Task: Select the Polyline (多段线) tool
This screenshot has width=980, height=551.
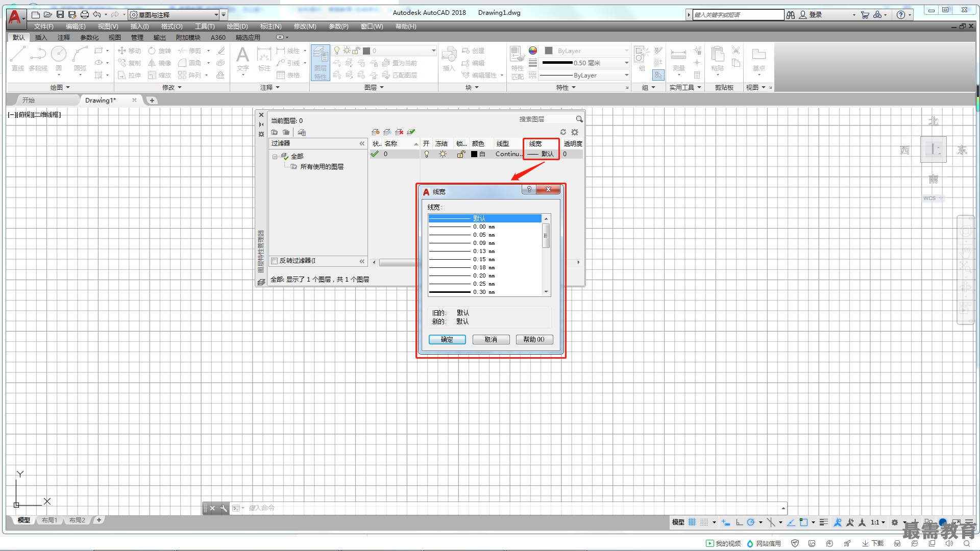Action: (38, 59)
